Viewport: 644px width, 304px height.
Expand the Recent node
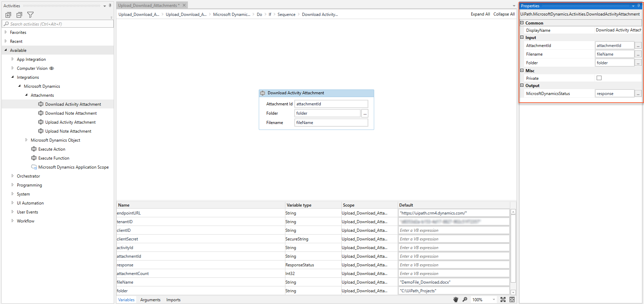click(6, 41)
